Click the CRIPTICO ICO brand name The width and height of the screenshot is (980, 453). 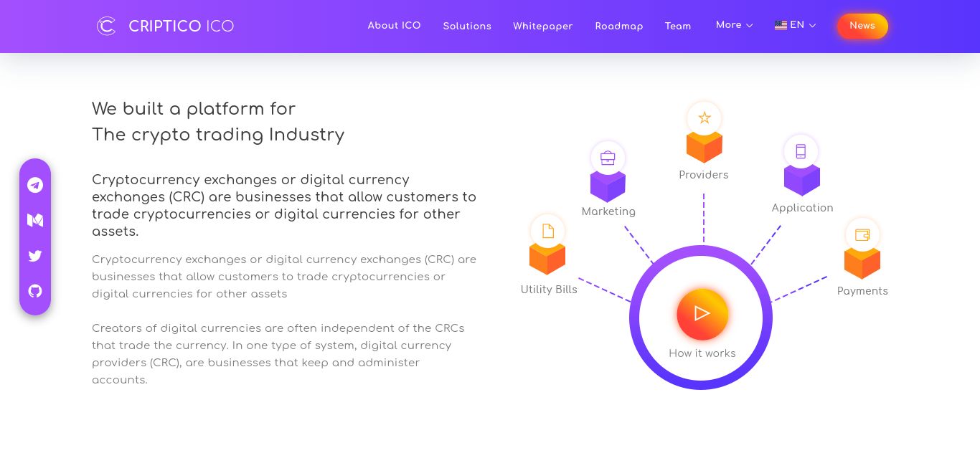[181, 27]
